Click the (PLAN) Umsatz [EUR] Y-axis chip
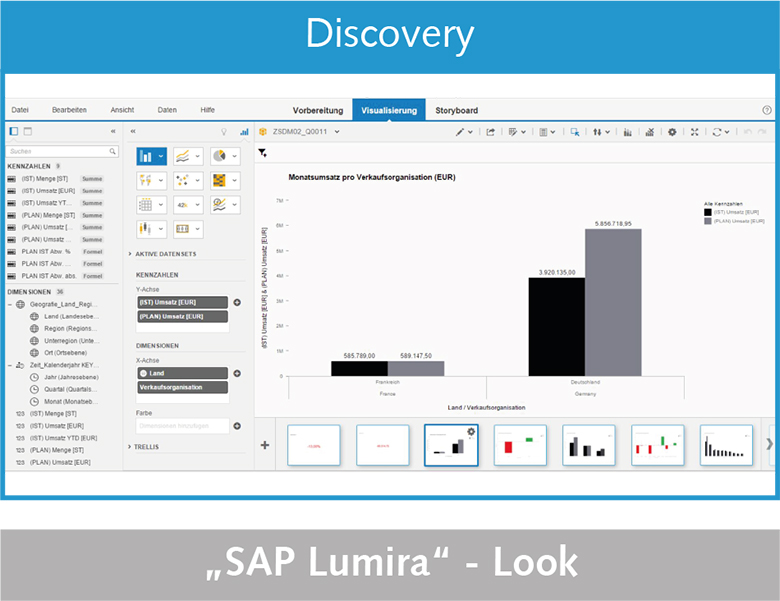 click(x=183, y=316)
